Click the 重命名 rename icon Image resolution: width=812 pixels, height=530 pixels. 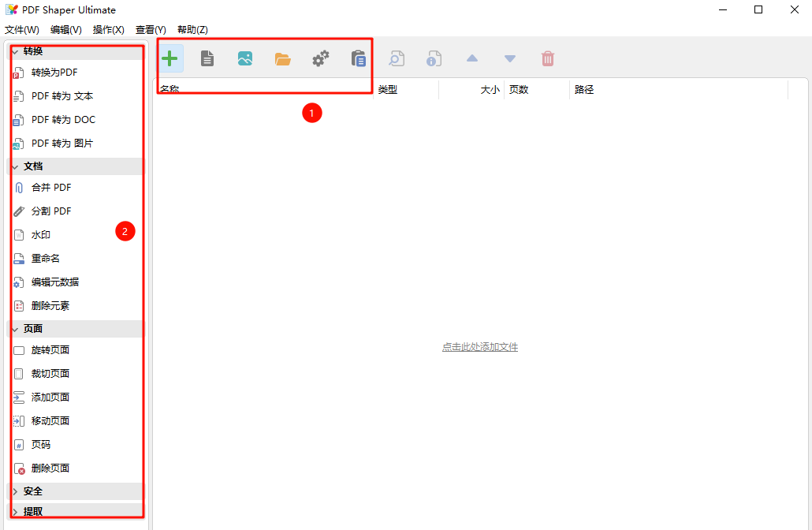[19, 259]
